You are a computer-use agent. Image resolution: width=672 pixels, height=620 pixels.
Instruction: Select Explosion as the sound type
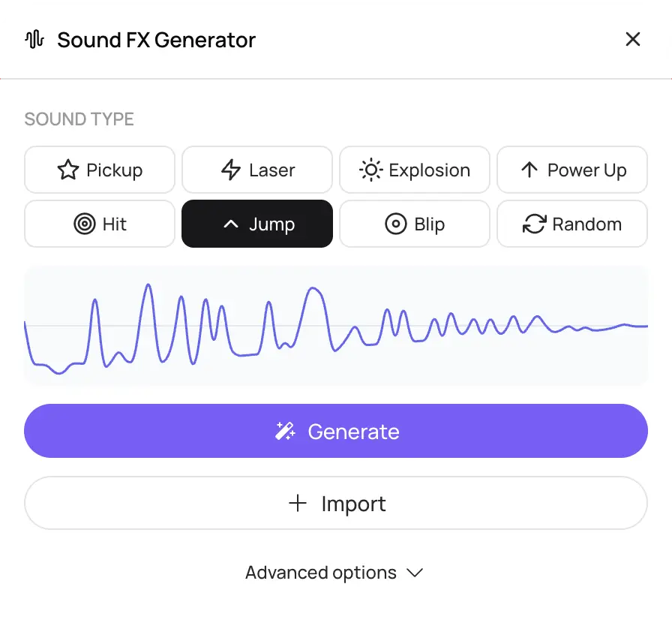[x=414, y=170]
